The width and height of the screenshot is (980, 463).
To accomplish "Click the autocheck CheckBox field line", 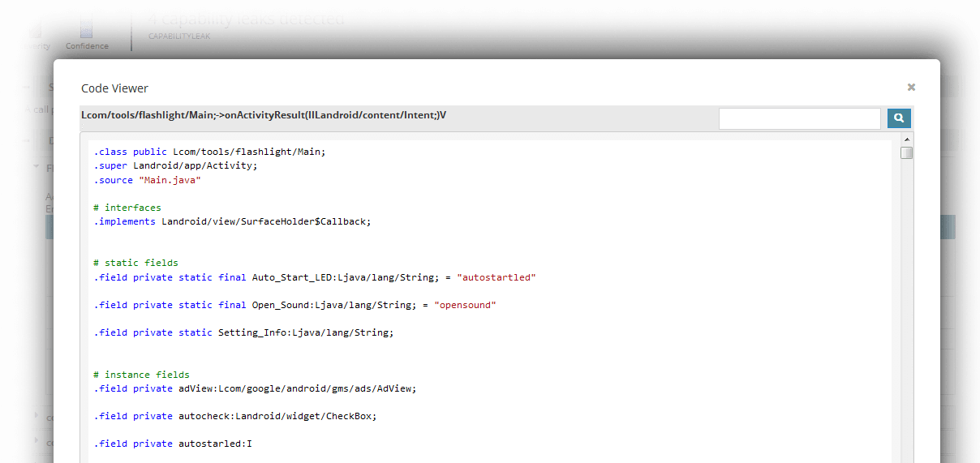I will 235,416.
